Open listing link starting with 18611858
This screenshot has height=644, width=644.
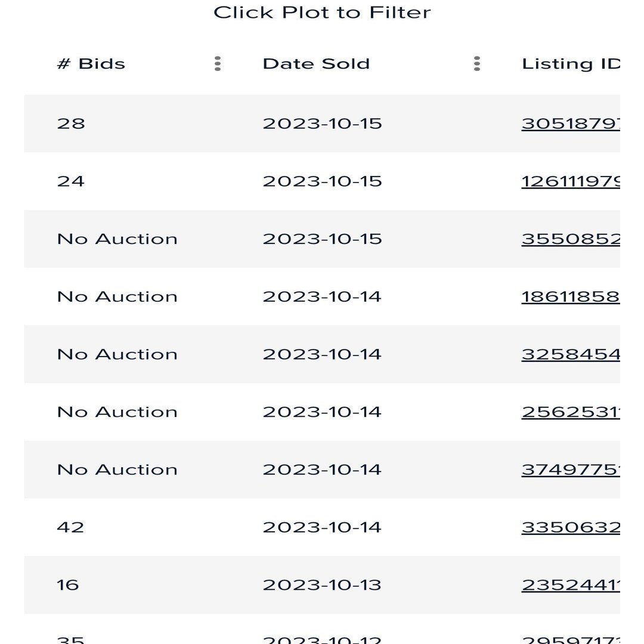(571, 296)
